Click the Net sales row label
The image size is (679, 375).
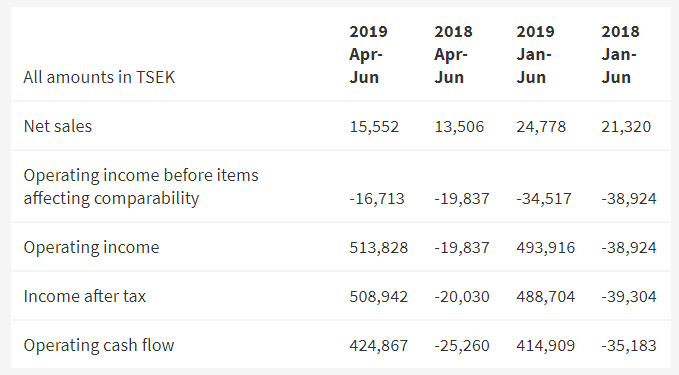(58, 126)
